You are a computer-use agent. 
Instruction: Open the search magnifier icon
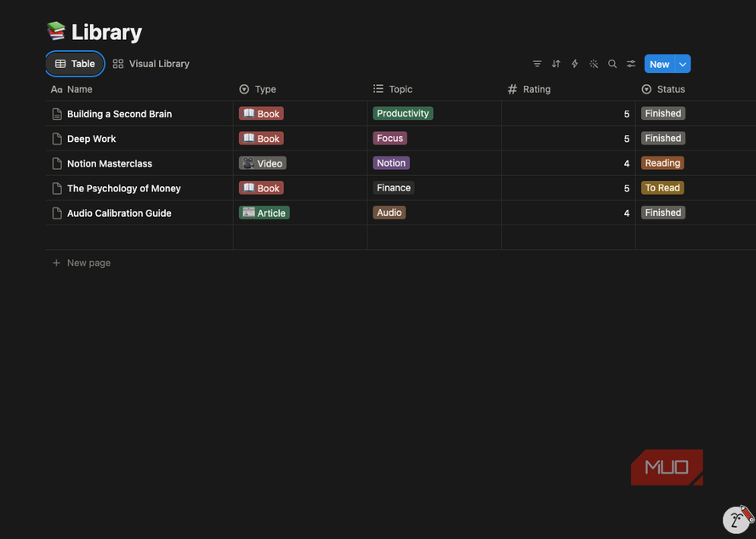(612, 64)
